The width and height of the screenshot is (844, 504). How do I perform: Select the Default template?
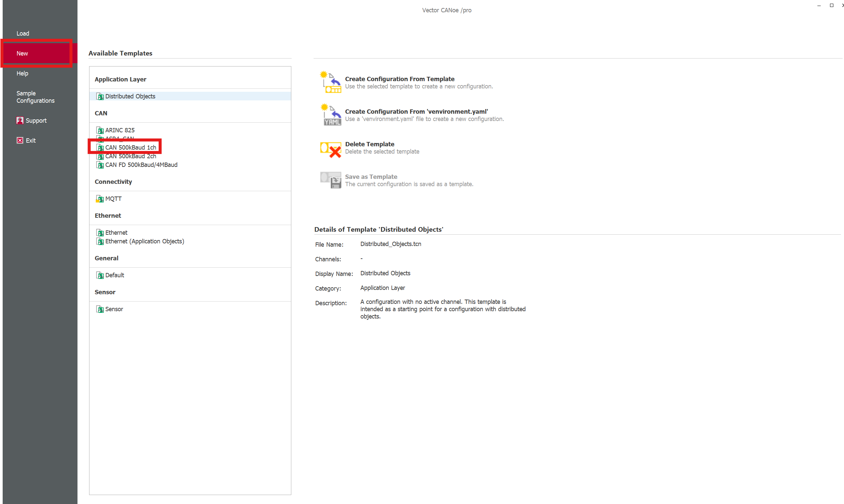coord(114,275)
